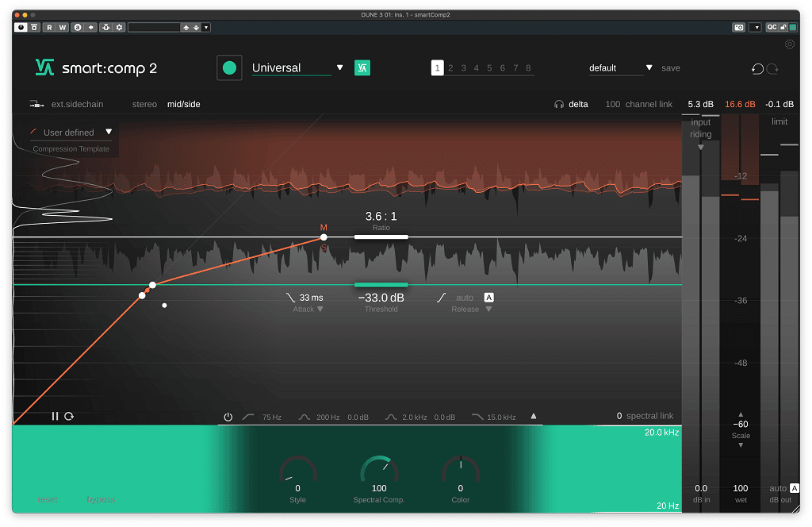Image resolution: width=812 pixels, height=527 pixels.
Task: Click the reset button
Action: pyautogui.click(x=48, y=499)
